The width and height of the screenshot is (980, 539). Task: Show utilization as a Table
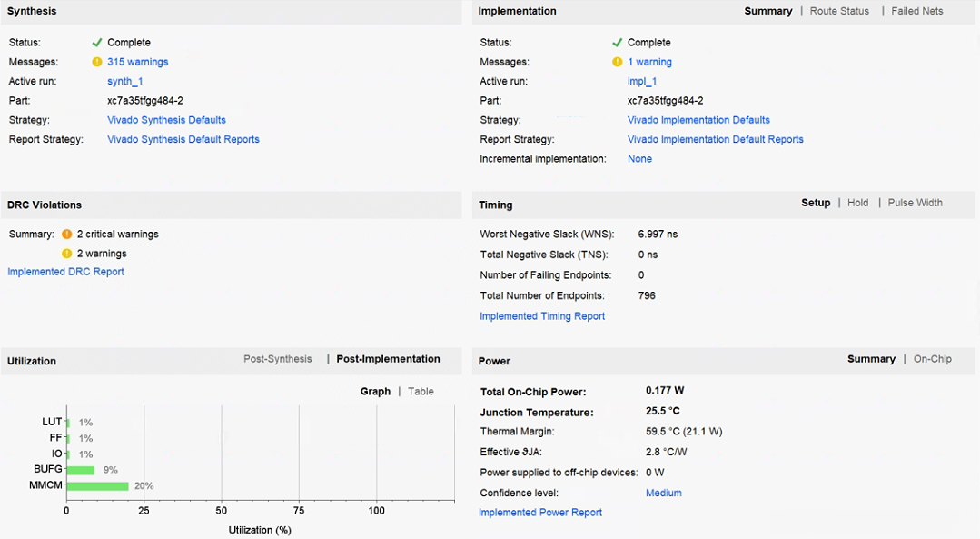421,392
